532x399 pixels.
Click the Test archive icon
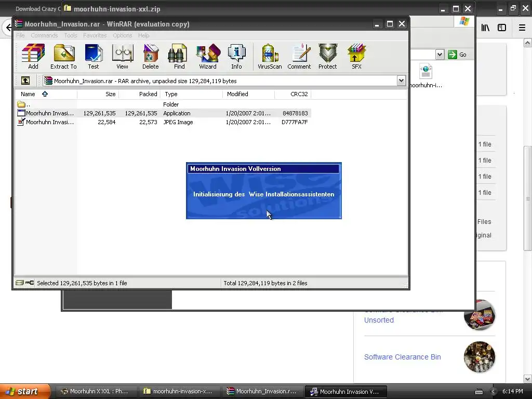point(94,56)
